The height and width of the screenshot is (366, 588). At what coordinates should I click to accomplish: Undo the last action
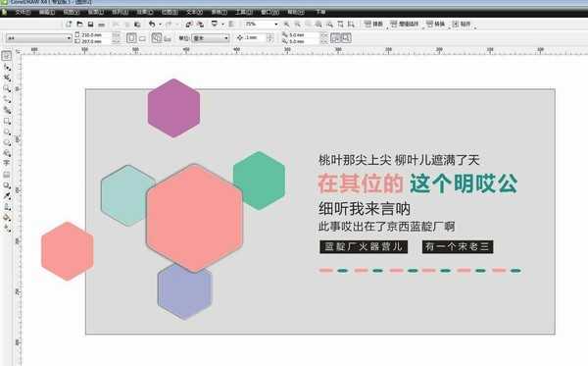152,24
